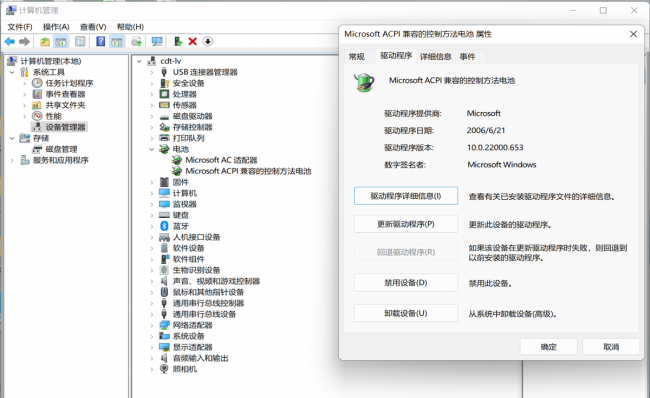
Task: Click the Enable device toolbar icon with green arrow
Action: [x=178, y=41]
